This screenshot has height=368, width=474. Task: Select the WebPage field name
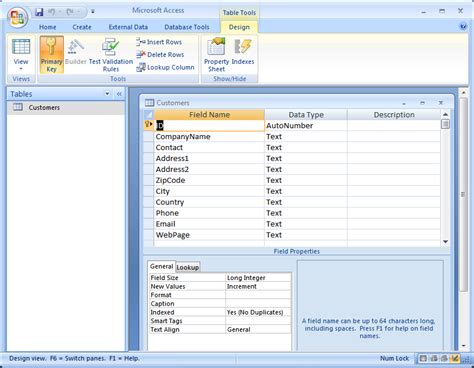(x=209, y=235)
